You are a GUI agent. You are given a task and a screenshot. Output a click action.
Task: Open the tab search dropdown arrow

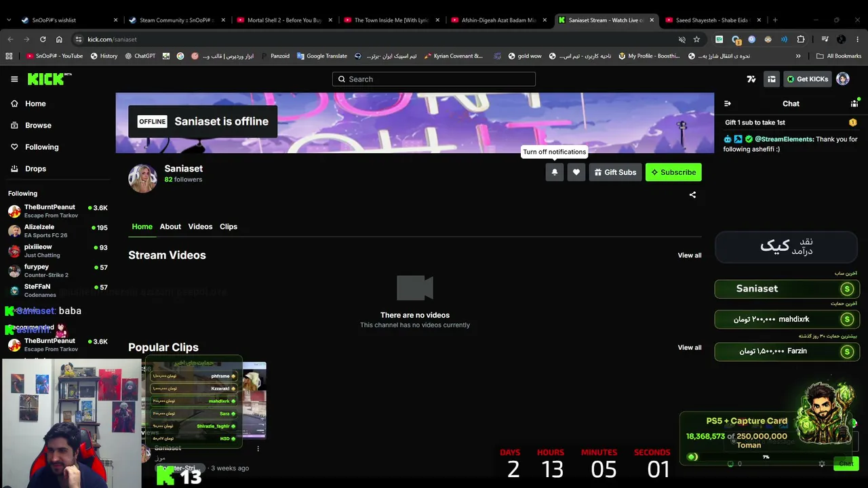click(9, 20)
